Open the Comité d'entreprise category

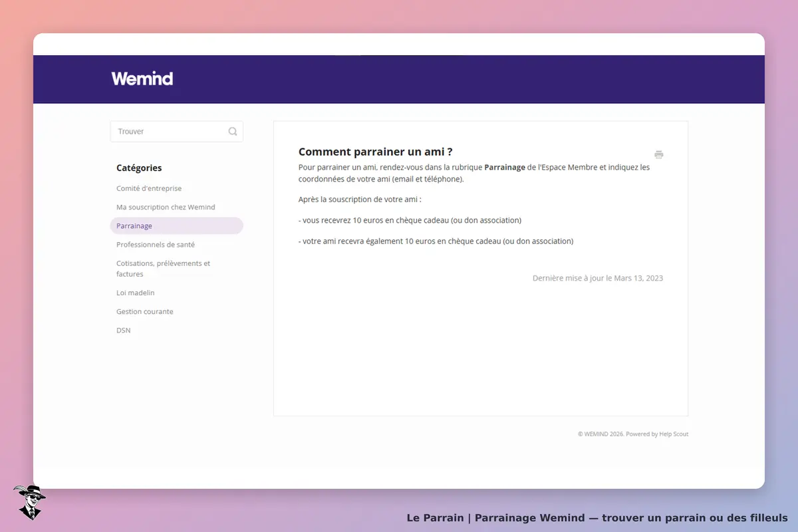(149, 188)
